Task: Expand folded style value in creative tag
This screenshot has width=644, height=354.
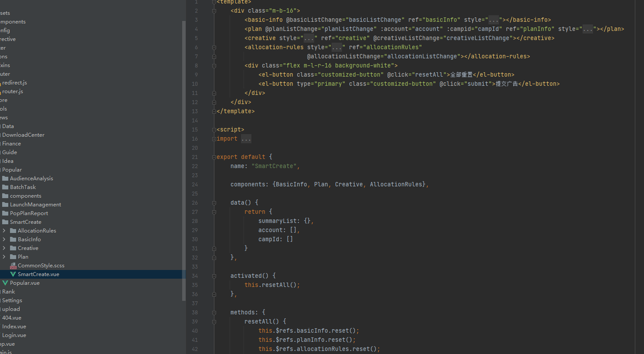Action: click(x=309, y=38)
